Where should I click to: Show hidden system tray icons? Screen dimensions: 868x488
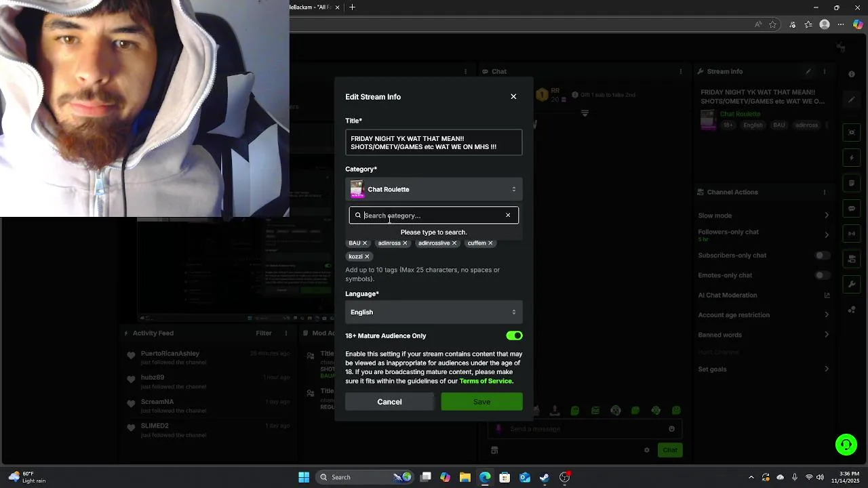point(751,477)
